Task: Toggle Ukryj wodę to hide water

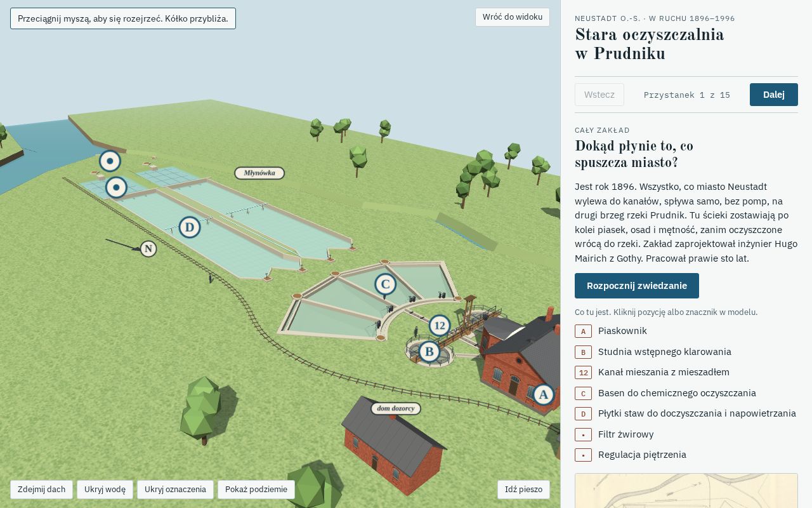Action: pyautogui.click(x=105, y=490)
